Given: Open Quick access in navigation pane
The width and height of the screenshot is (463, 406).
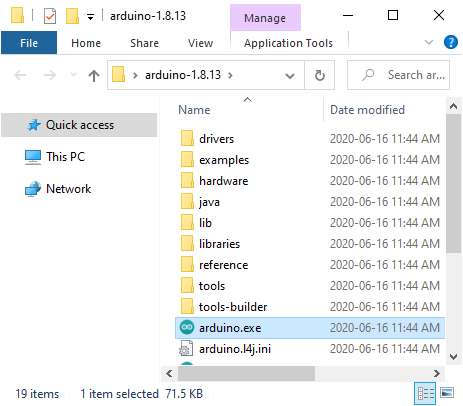Looking at the screenshot, I should click(x=79, y=125).
